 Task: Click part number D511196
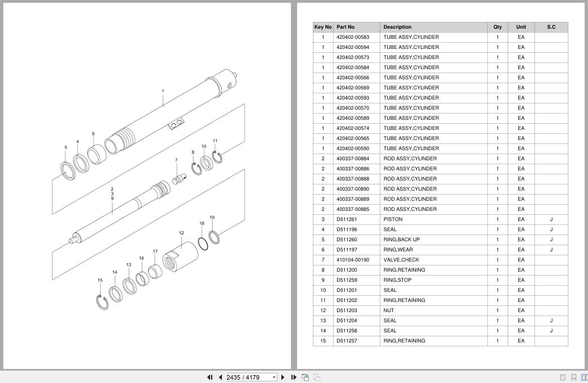tap(347, 229)
